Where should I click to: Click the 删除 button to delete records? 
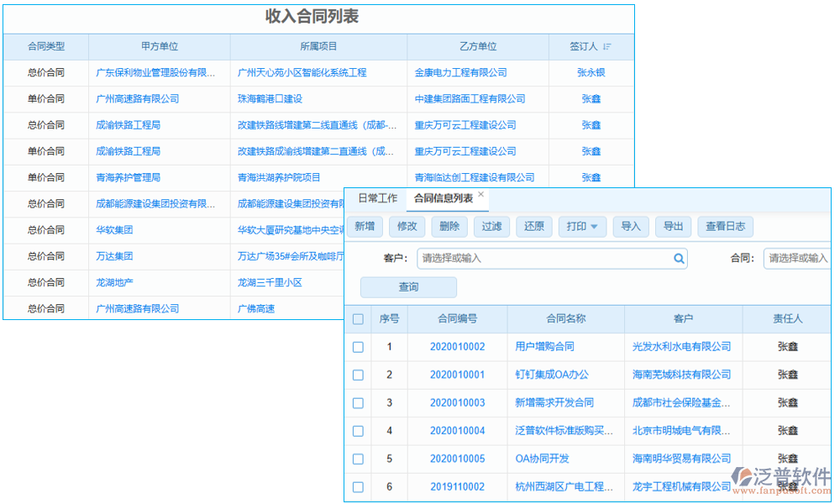(449, 226)
